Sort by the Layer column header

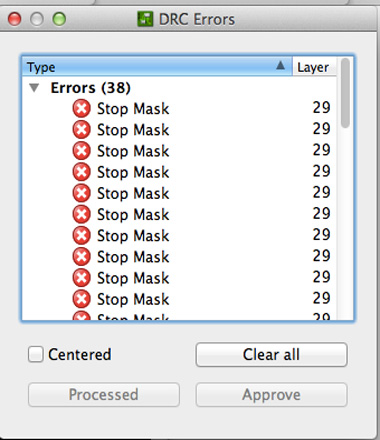click(x=314, y=67)
